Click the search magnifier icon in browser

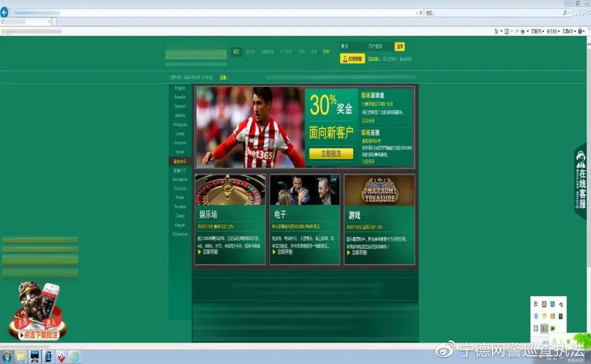tap(565, 13)
